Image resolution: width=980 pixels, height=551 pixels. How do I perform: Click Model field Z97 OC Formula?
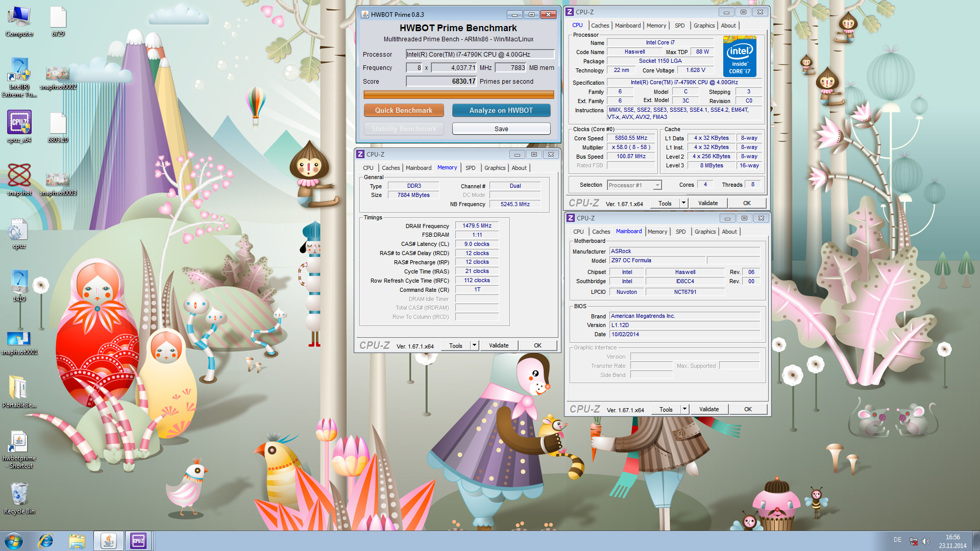pos(657,260)
